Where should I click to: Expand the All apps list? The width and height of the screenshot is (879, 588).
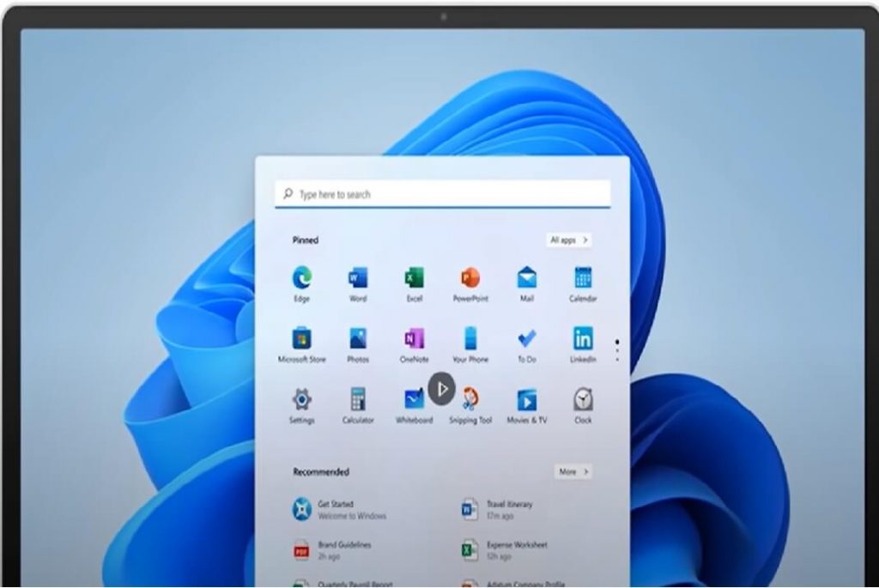point(567,239)
